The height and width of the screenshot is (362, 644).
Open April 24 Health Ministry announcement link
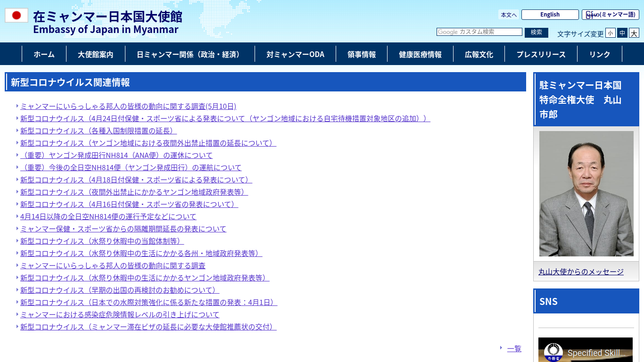[x=225, y=119]
